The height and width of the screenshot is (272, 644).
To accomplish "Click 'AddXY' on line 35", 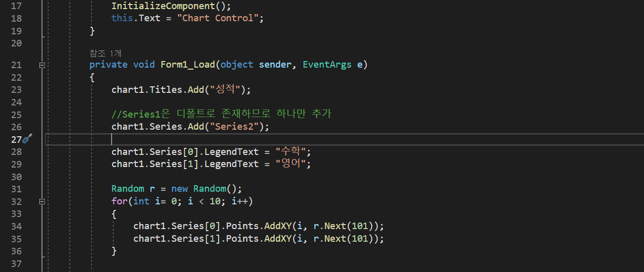I will click(278, 238).
